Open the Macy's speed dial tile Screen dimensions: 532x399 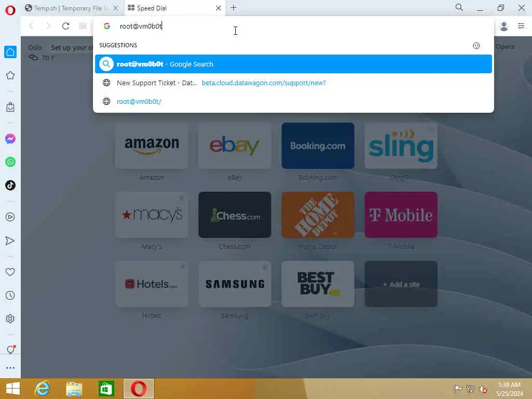pos(152,215)
